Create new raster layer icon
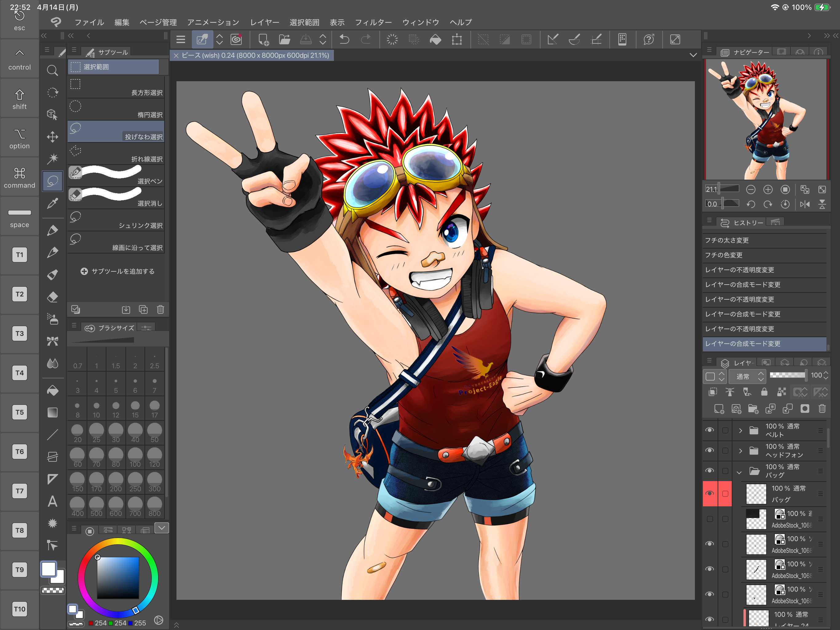This screenshot has height=630, width=840. click(719, 409)
